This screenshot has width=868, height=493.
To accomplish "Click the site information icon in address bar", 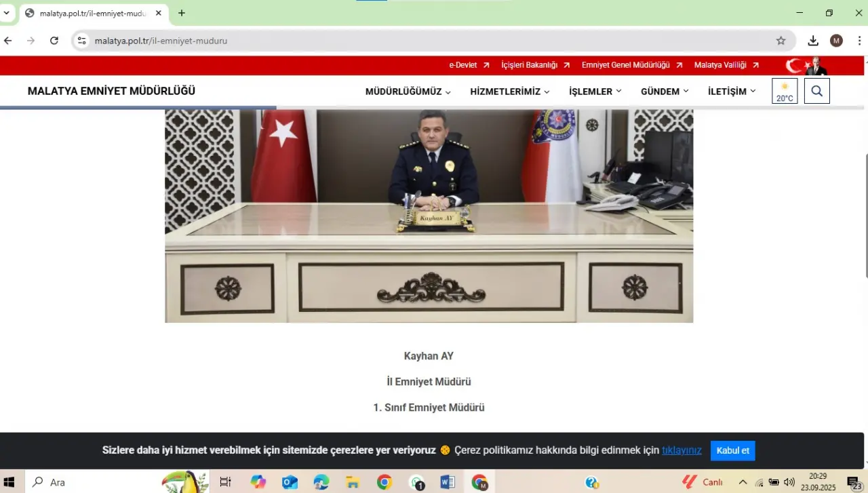I will pos(82,41).
